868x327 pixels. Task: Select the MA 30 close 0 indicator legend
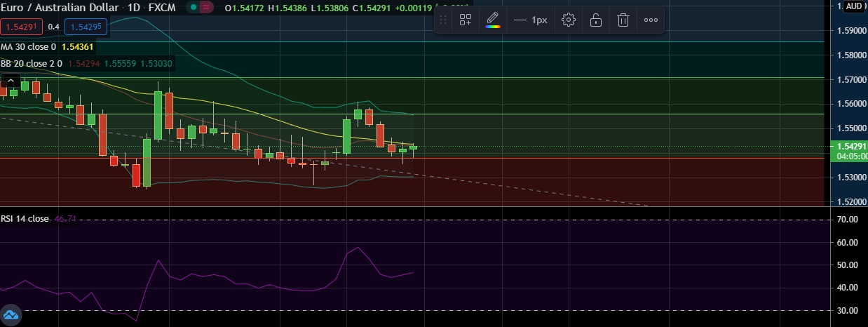point(29,46)
